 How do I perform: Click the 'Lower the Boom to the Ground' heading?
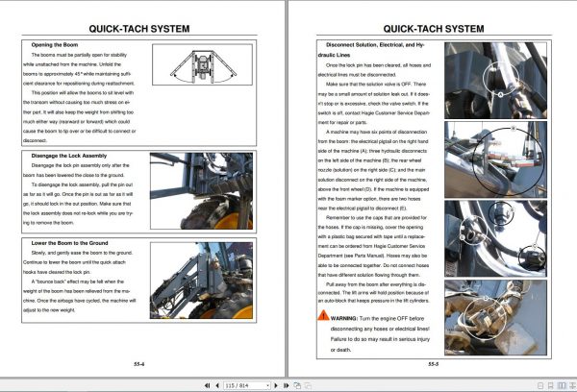[x=69, y=243]
